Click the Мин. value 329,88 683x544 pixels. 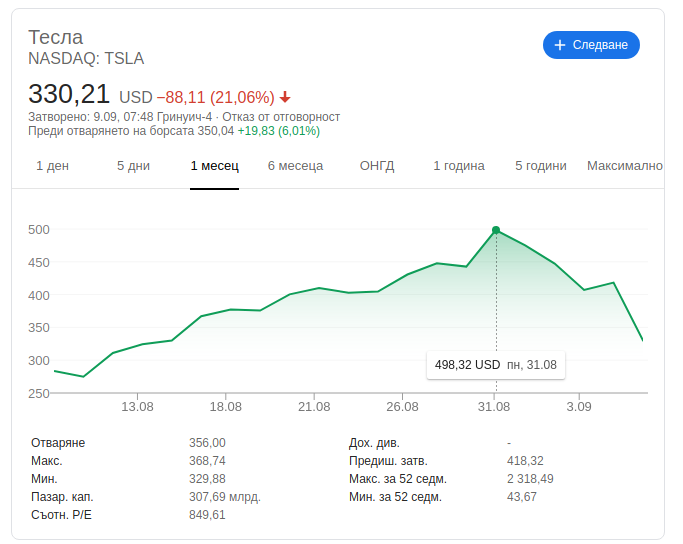[207, 479]
